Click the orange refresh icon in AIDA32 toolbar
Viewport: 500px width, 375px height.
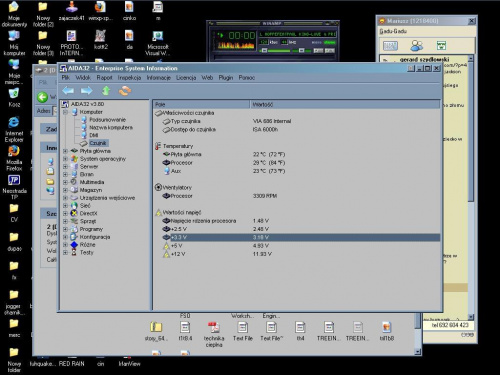pos(125,91)
